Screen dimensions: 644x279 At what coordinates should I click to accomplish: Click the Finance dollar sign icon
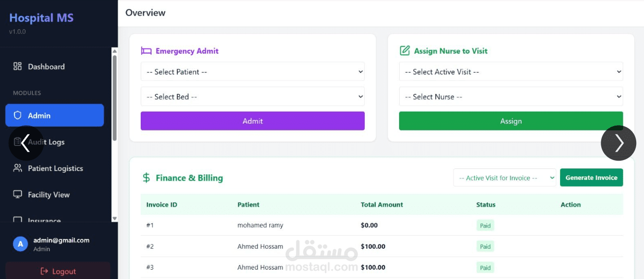coord(146,178)
